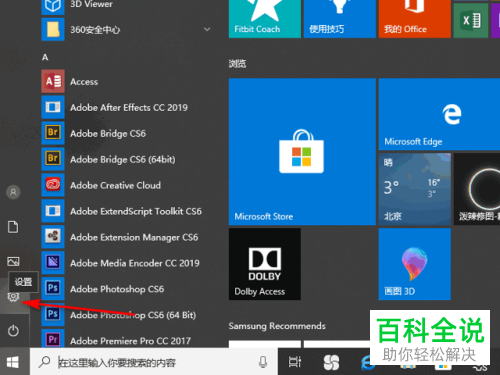Open Adobe Photoshop CS6 (64 Bit) icon
Viewport: 500px width, 375px height.
(53, 314)
